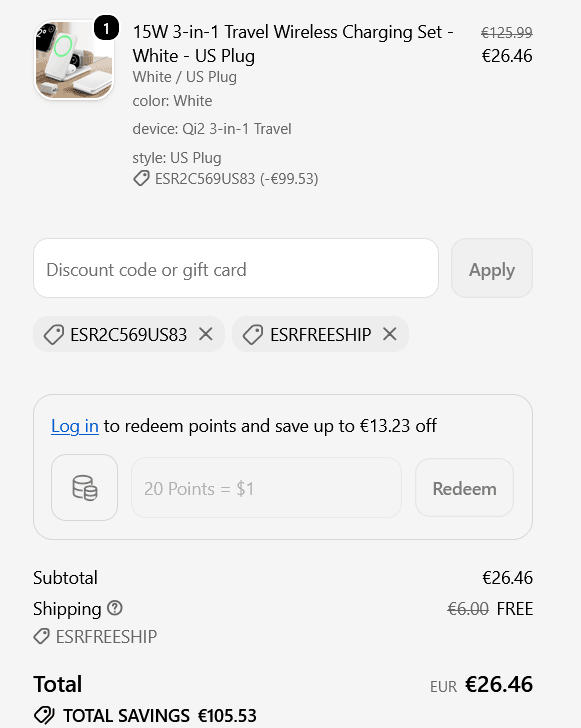This screenshot has width=581, height=728.
Task: Remove the ESR2C569US83 discount code
Action: (206, 334)
